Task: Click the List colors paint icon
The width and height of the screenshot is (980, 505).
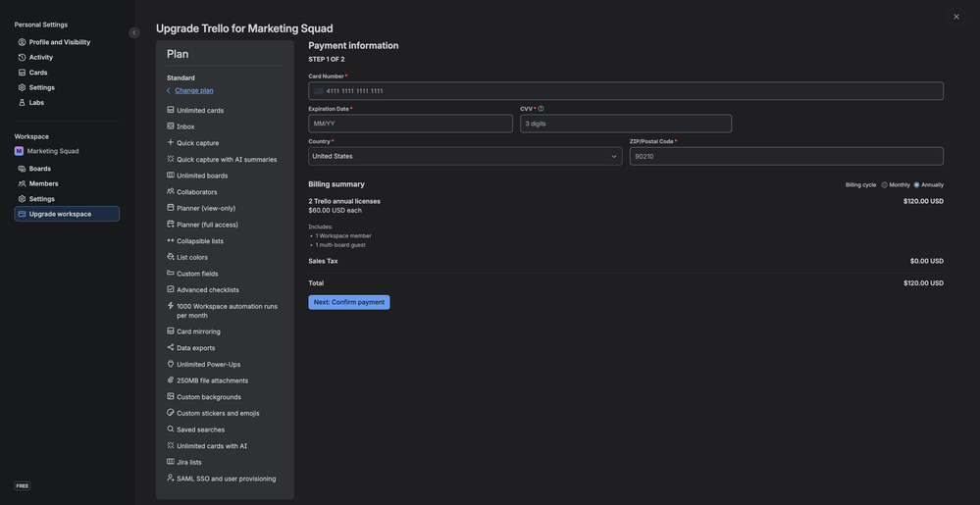Action: tap(170, 257)
